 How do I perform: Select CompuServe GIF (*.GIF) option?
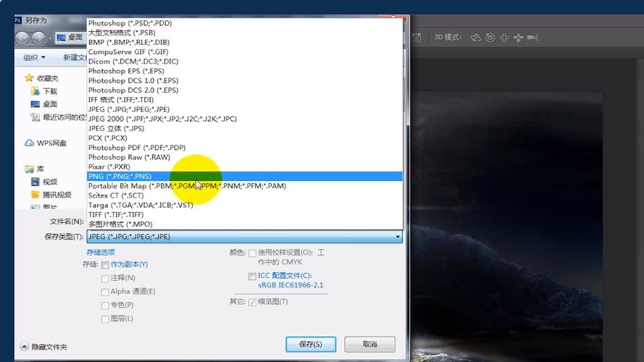244,51
